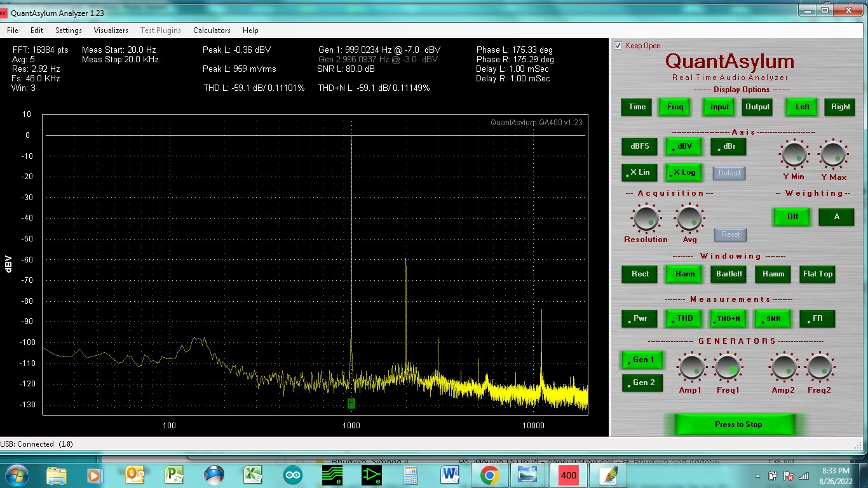Open the Calculators menu
This screenshot has height=488, width=868.
(212, 30)
